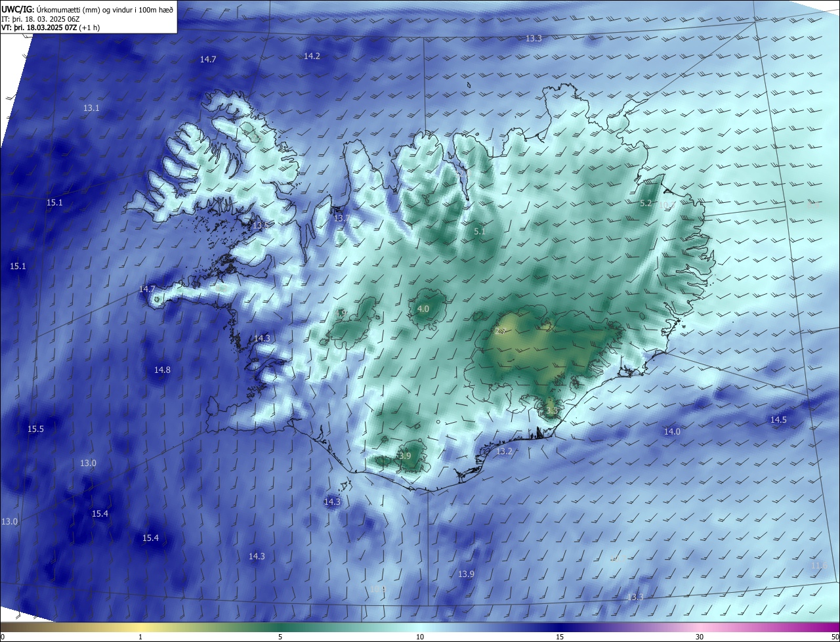Image resolution: width=840 pixels, height=642 pixels.
Task: Click the "4.0" value on the central glacier
Action: click(x=423, y=309)
